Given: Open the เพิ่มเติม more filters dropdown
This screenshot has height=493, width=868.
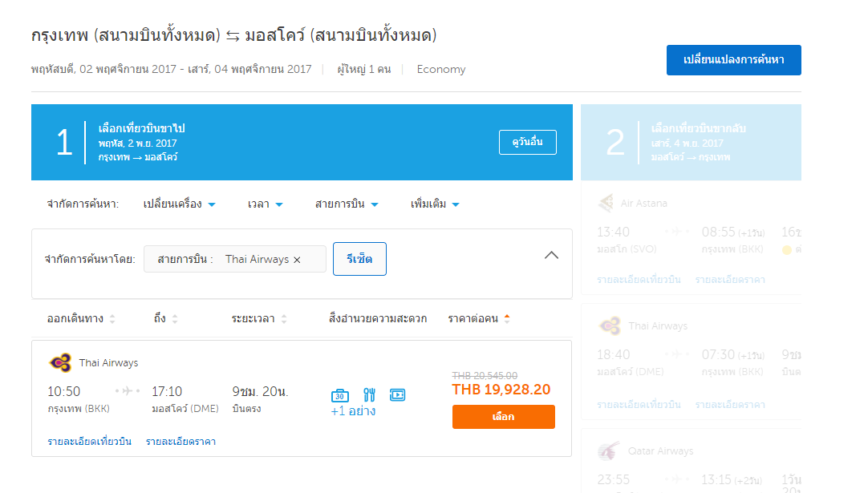Looking at the screenshot, I should (x=435, y=204).
